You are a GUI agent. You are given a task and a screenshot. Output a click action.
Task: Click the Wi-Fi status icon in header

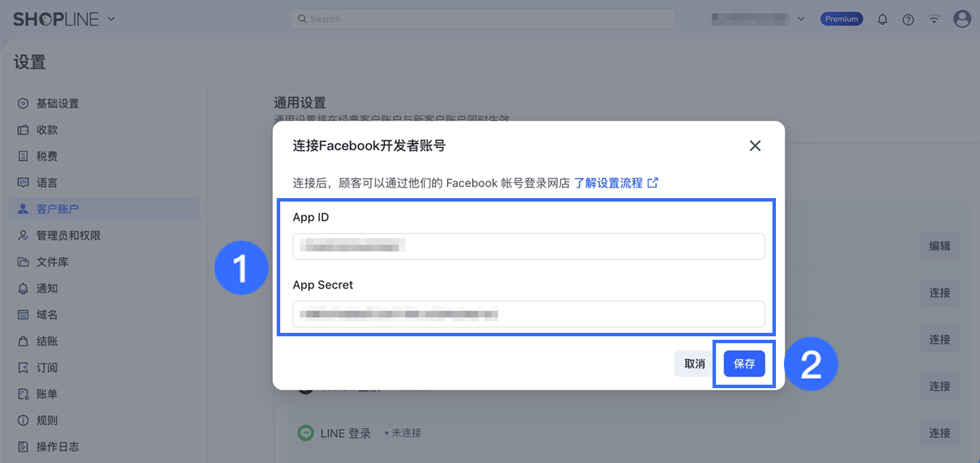(934, 20)
